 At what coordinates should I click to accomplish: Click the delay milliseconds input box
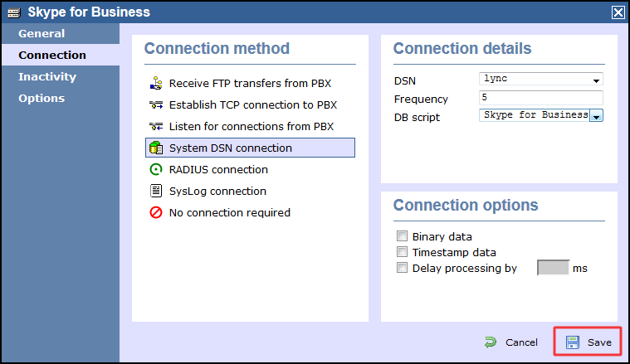(x=553, y=268)
